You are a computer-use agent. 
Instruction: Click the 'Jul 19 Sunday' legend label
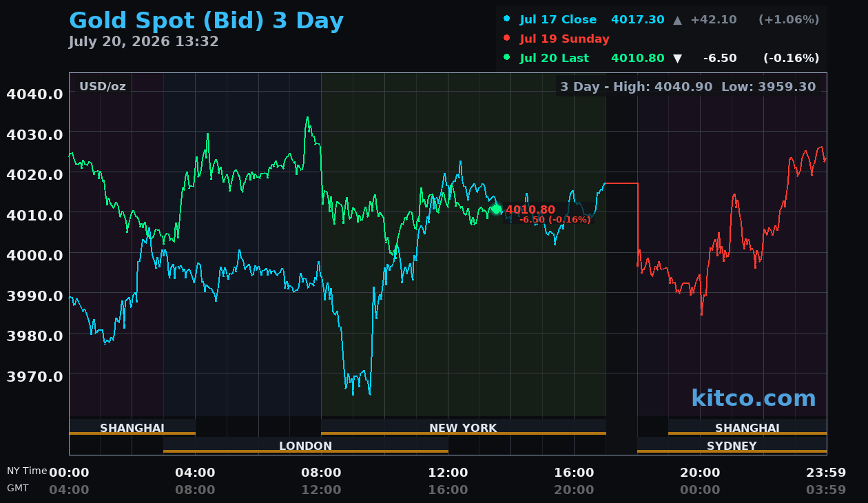(565, 39)
